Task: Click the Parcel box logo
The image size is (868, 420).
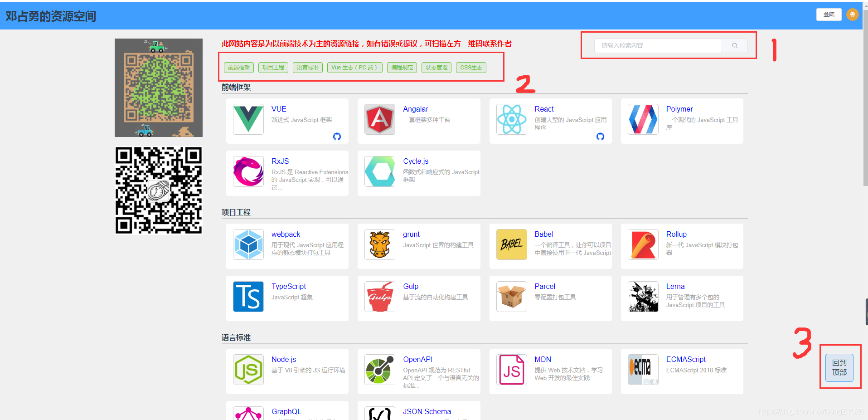Action: (x=512, y=297)
